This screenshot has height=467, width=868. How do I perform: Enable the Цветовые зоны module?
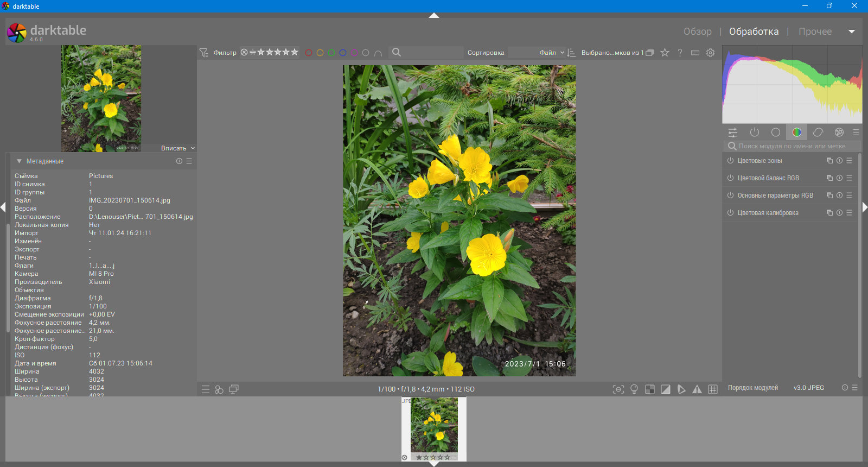pos(730,161)
